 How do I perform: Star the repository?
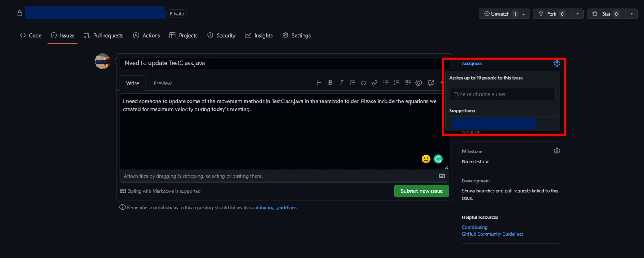click(606, 13)
